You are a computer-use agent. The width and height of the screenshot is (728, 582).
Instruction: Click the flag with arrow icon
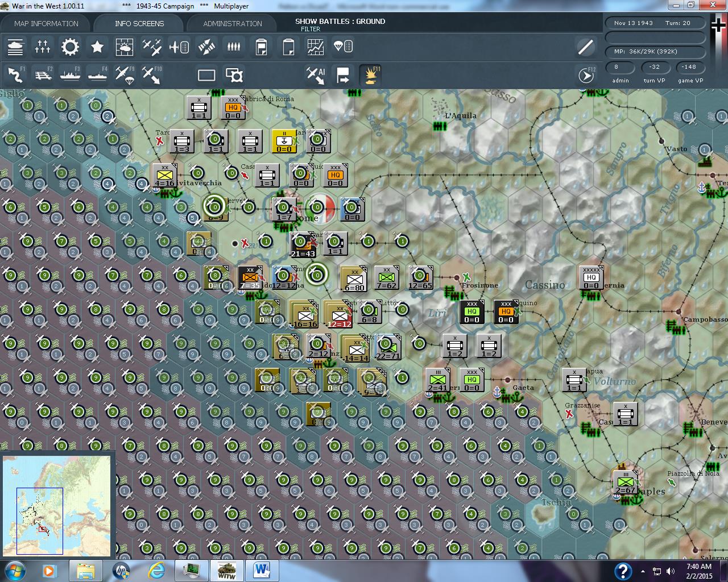tap(343, 74)
